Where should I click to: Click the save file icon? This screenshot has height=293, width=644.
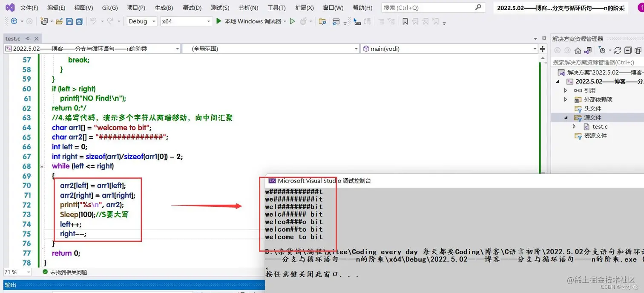pyautogui.click(x=69, y=21)
